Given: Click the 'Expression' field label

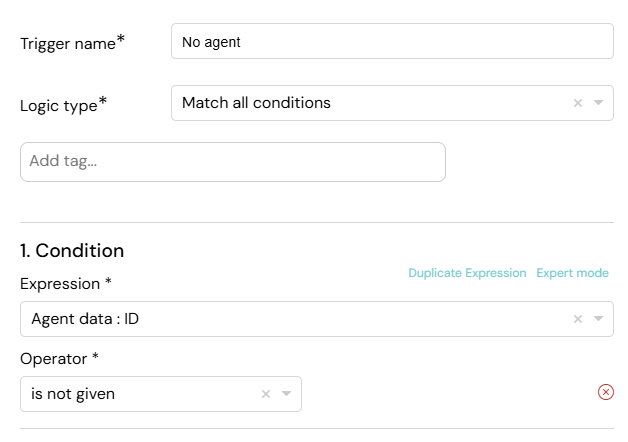Looking at the screenshot, I should coord(60,284).
